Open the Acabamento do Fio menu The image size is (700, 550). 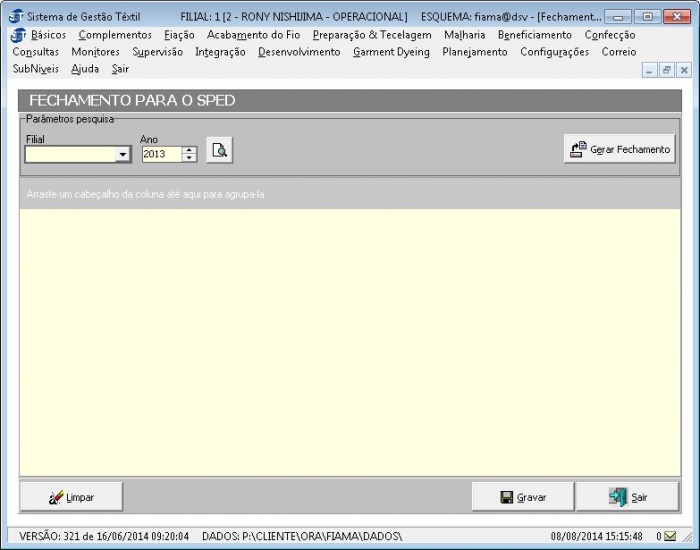[253, 35]
